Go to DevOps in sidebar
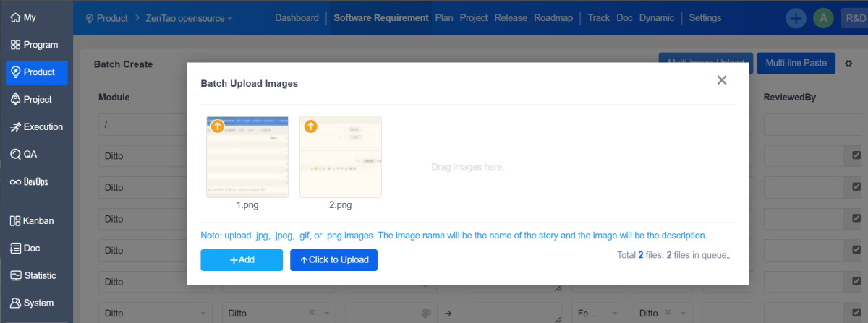 (16, 182)
